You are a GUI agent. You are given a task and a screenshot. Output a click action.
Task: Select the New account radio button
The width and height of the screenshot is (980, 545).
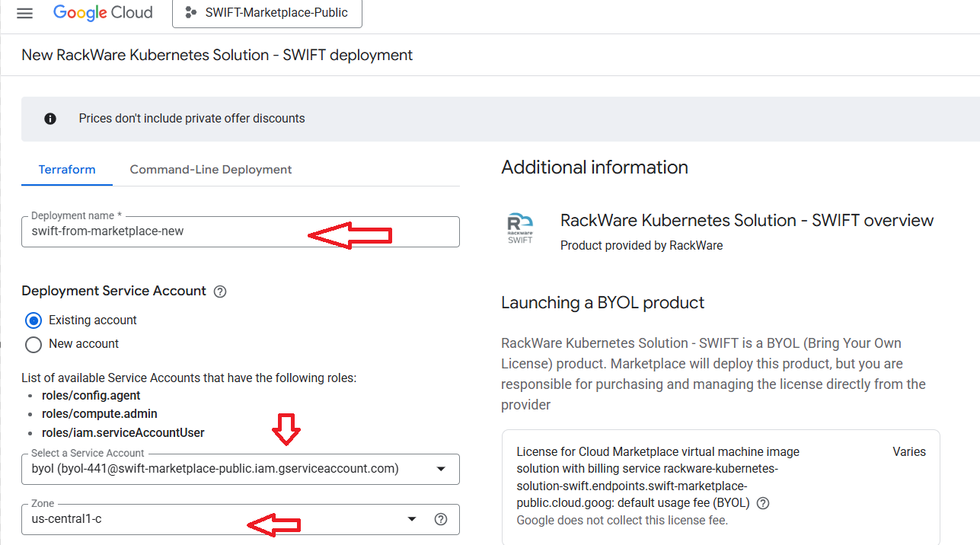point(34,344)
